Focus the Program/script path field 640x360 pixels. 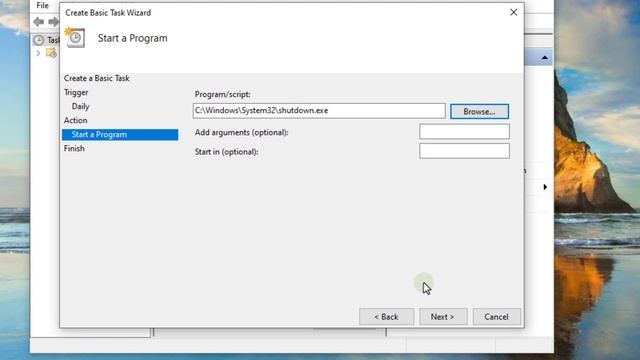[319, 111]
